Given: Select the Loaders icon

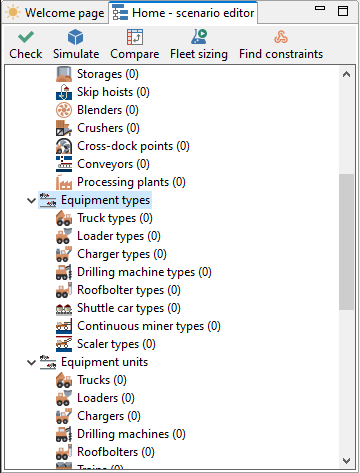Looking at the screenshot, I should coord(64,398).
